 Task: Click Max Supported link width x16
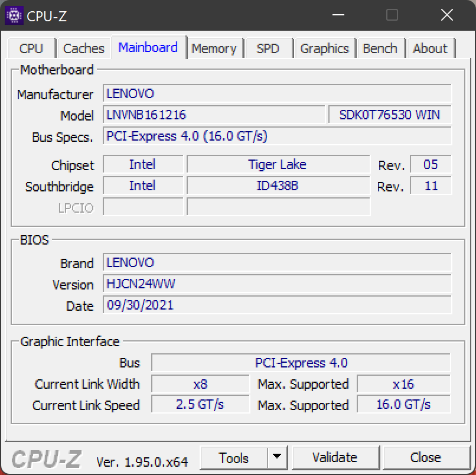(x=404, y=384)
